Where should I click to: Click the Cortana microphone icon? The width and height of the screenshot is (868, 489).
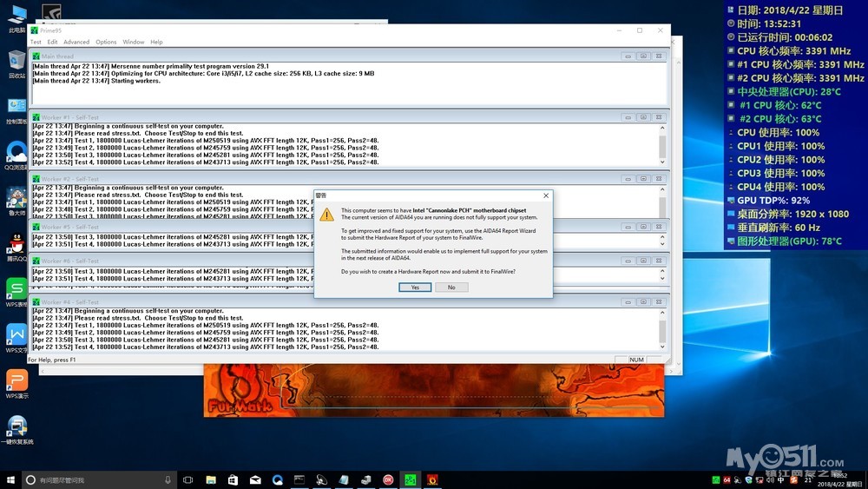pyautogui.click(x=168, y=479)
